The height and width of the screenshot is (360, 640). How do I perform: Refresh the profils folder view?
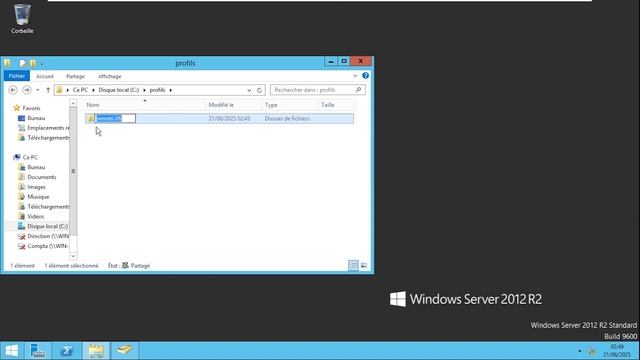tap(259, 90)
